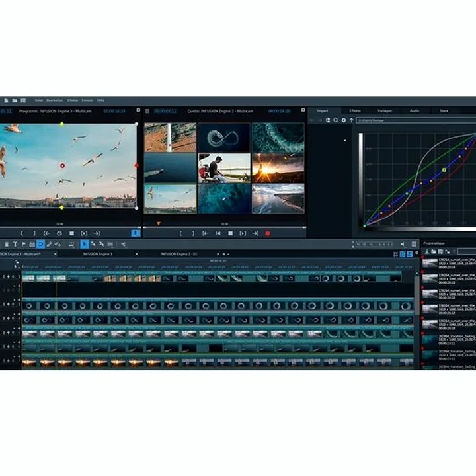476x476 pixels.
Task: Set in-point bracket in program monitor
Action: 22,233
